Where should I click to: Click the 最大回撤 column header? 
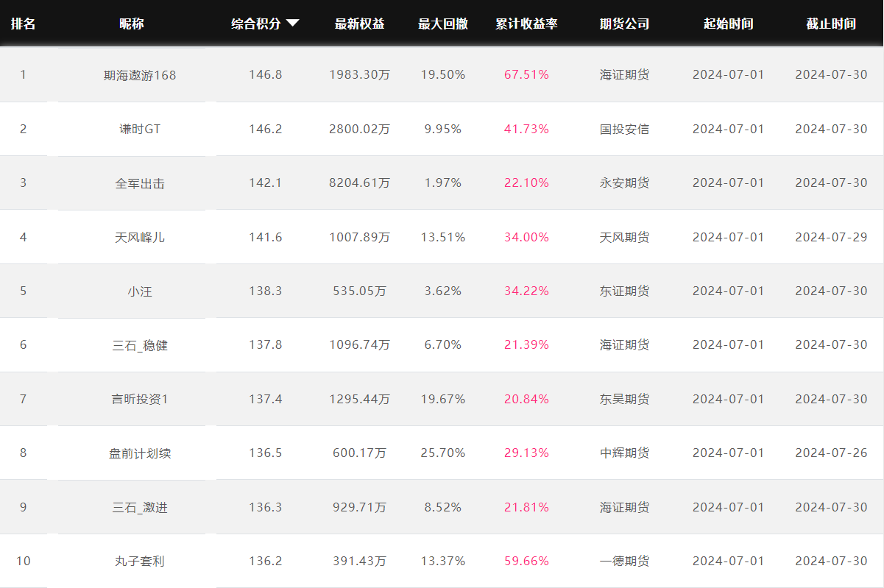[443, 24]
